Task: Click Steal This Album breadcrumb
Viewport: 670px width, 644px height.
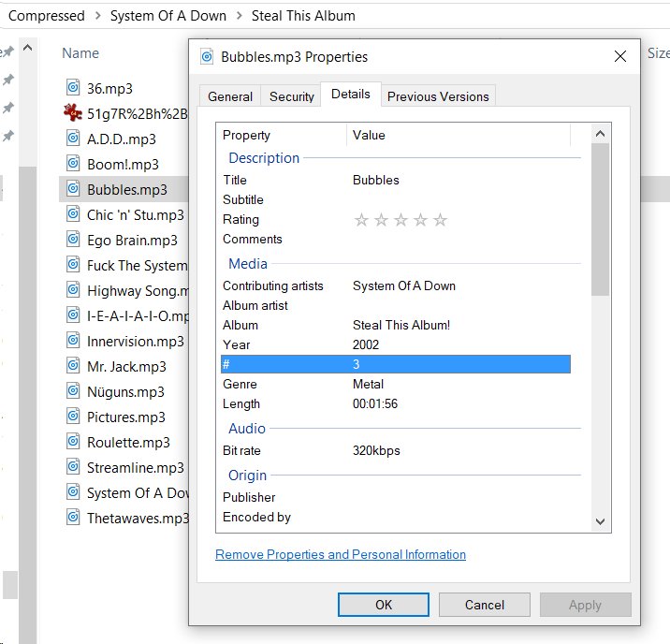Action: [x=303, y=16]
